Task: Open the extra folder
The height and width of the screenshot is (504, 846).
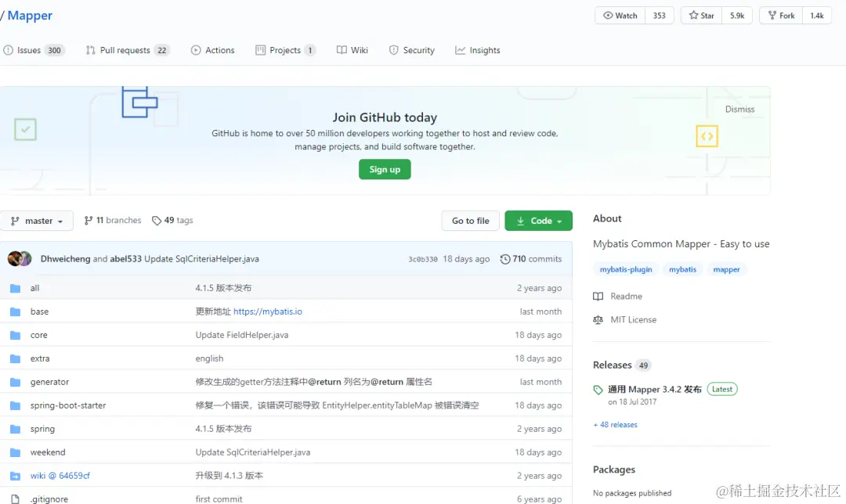Action: (x=40, y=358)
